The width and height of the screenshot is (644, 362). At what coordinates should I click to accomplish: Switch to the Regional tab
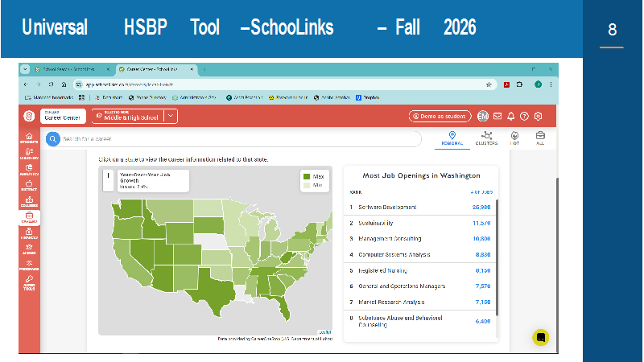coord(452,138)
